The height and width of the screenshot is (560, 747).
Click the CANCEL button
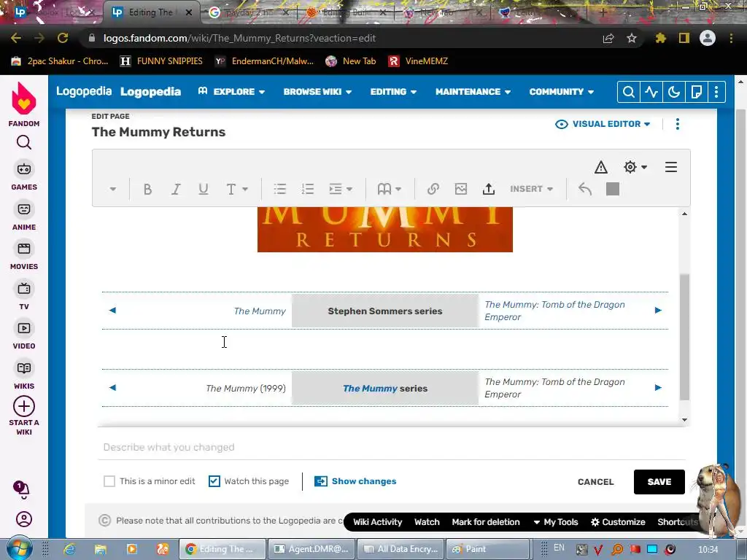[x=595, y=482]
